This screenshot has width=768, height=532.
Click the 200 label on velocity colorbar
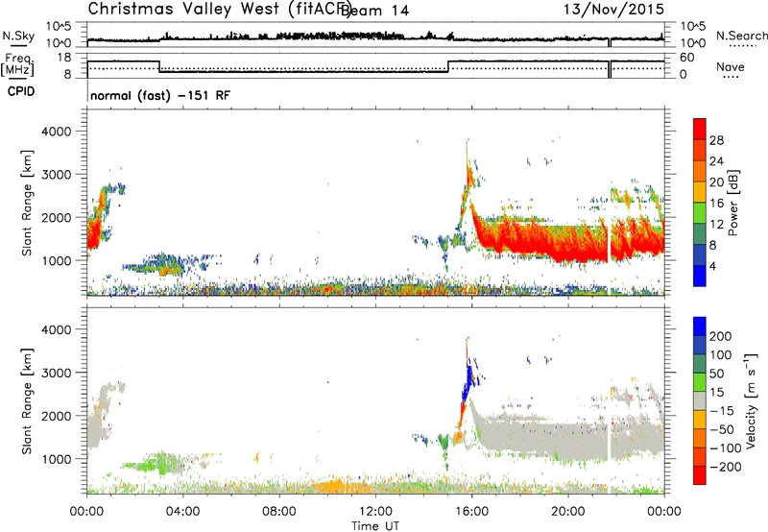click(x=721, y=336)
